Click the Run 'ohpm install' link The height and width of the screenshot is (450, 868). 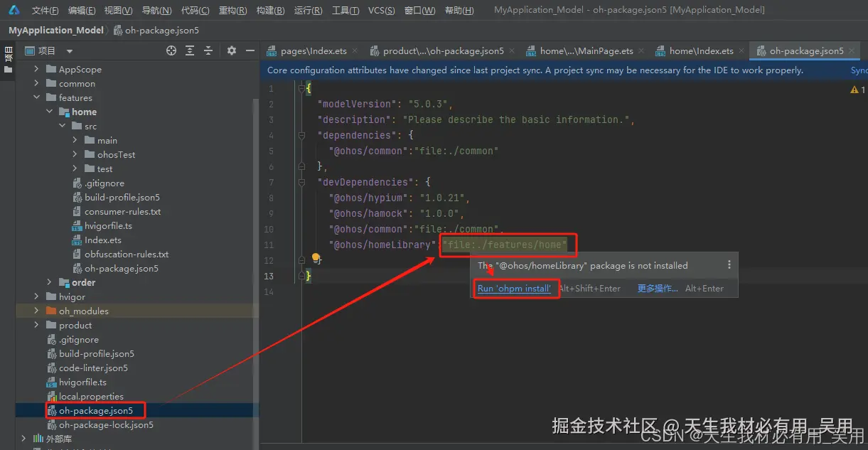[x=514, y=289]
